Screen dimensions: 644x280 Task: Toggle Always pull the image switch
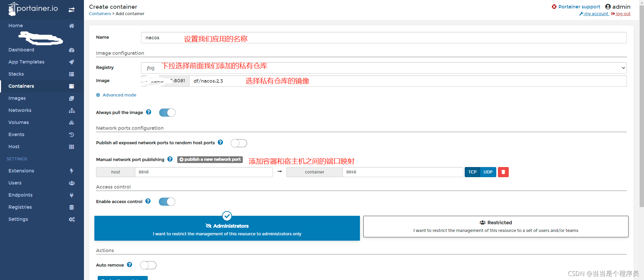167,113
